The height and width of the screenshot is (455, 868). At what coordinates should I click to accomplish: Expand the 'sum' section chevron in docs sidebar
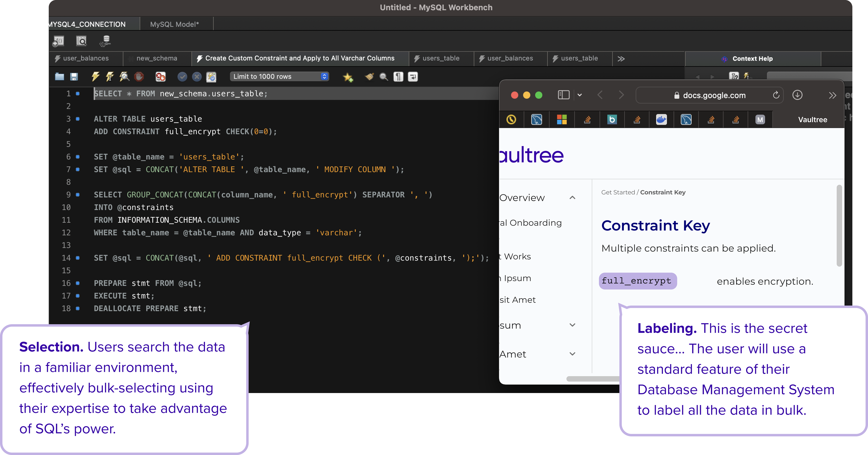[572, 325]
